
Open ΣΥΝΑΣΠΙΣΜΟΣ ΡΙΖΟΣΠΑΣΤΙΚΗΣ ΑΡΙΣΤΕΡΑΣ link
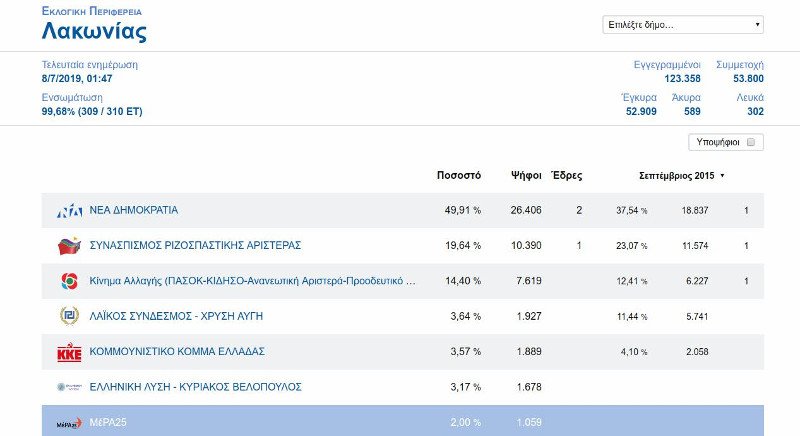tap(195, 245)
